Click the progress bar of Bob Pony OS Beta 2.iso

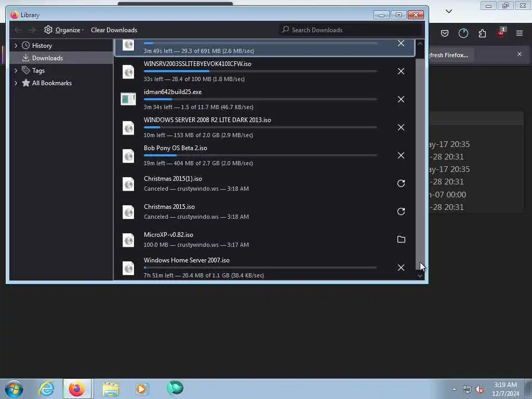(x=260, y=155)
